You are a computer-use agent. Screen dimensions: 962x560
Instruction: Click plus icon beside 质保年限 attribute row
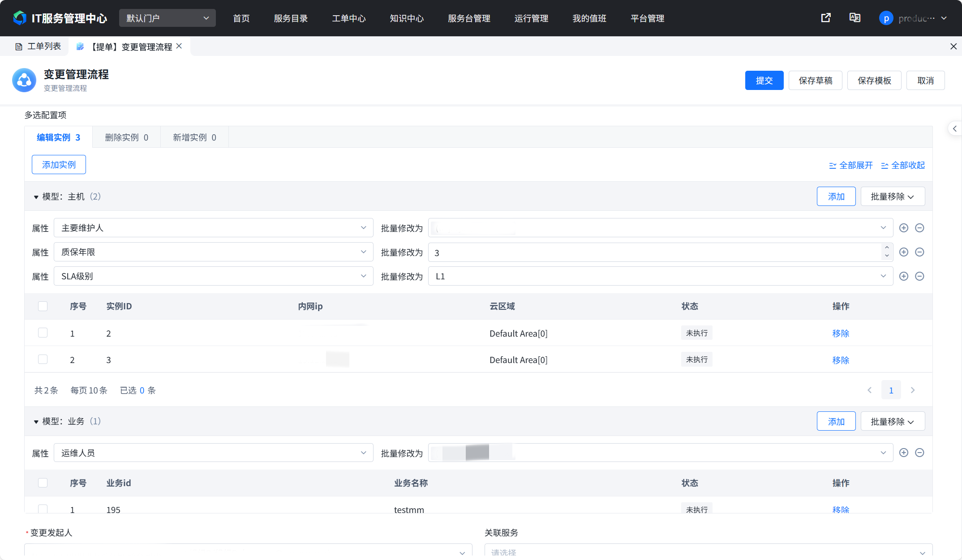[903, 252]
